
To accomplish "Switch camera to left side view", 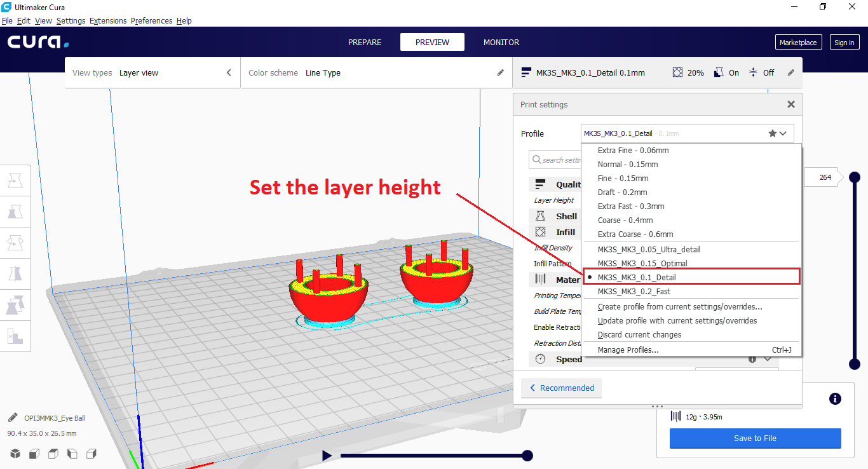I will (72, 454).
